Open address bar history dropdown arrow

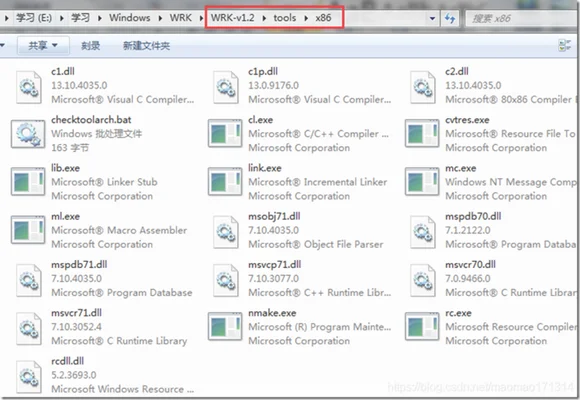click(432, 18)
